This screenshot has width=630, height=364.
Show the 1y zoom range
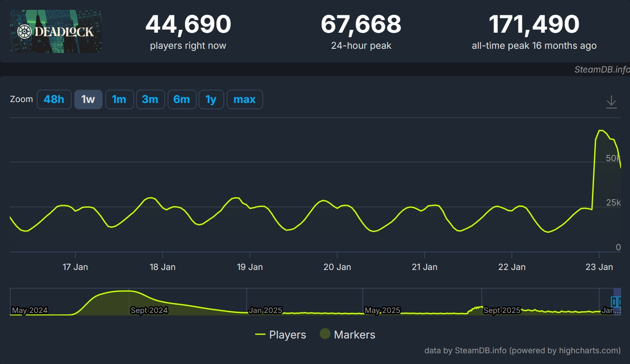(211, 99)
